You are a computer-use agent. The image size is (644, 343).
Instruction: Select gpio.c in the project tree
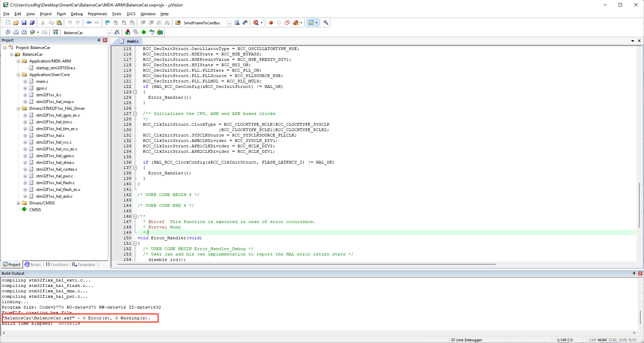pos(42,88)
